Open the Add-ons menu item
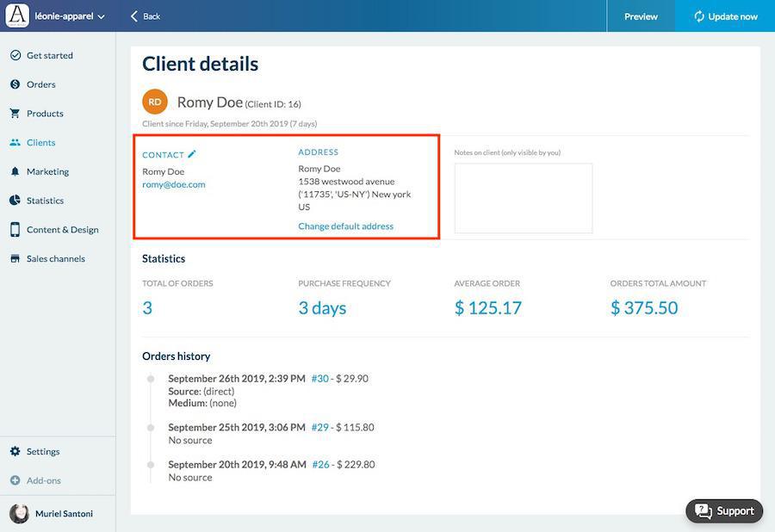 (x=43, y=480)
